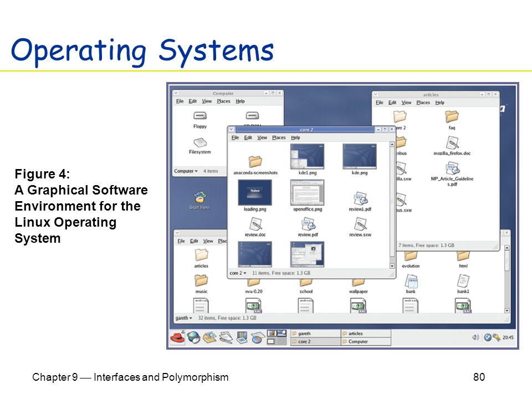532x399 pixels.
Task: Click scroll-up arrow in core 2 window
Action: click(392, 144)
